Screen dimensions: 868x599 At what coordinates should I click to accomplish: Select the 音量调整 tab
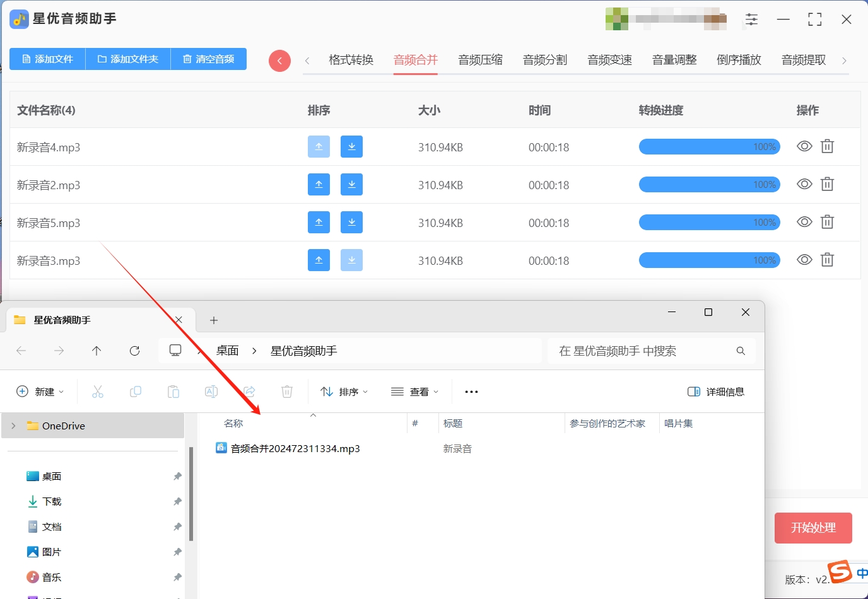[x=674, y=60]
